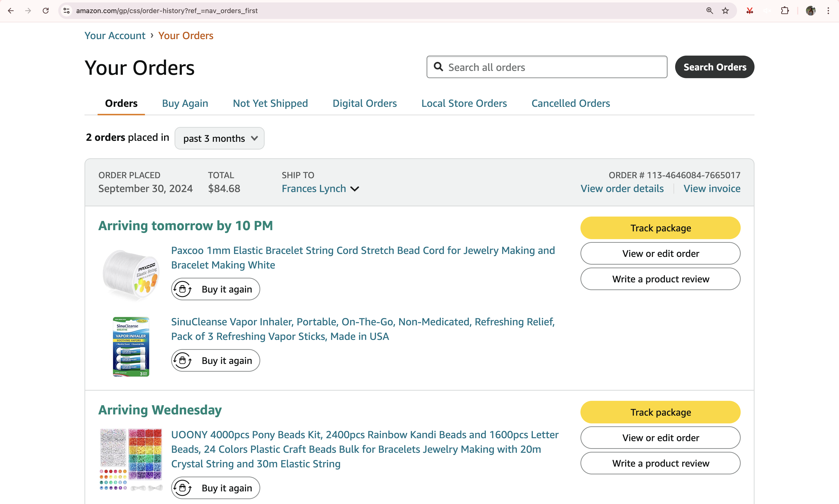Switch to Local Store Orders tab

464,103
